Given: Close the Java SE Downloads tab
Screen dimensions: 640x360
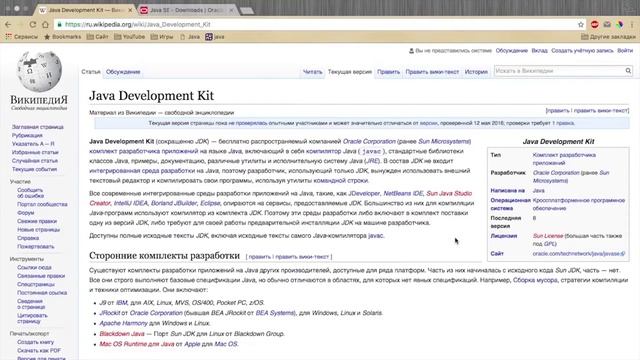Looking at the screenshot, I should tap(231, 10).
